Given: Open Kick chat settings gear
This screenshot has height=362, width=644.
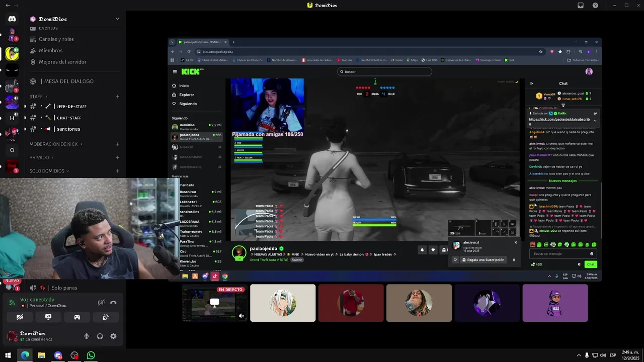Looking at the screenshot, I should (579, 264).
